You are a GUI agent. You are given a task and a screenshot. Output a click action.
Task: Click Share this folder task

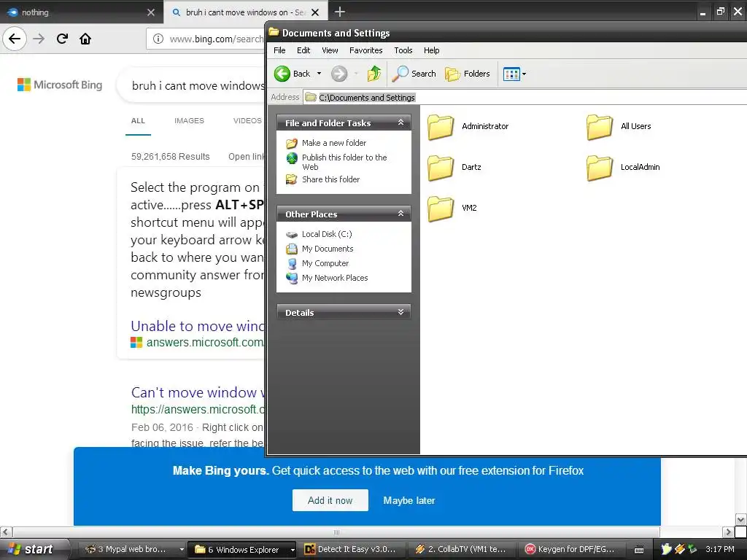point(330,179)
